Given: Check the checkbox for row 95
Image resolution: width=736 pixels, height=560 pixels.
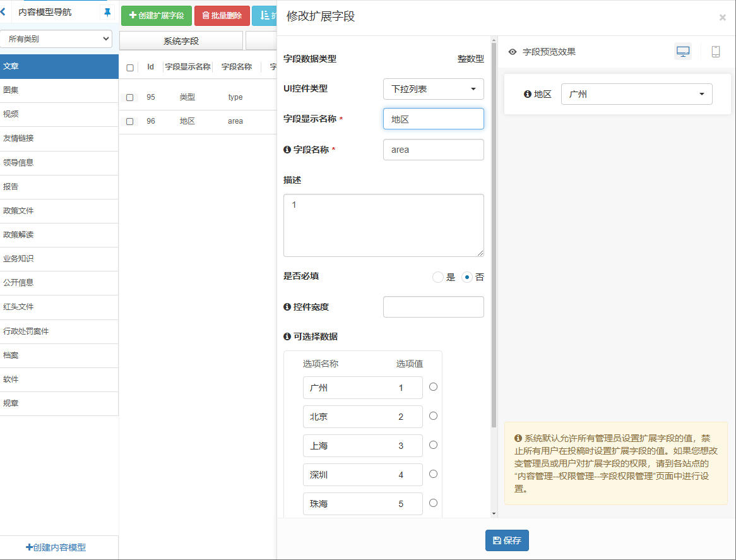Looking at the screenshot, I should point(130,97).
